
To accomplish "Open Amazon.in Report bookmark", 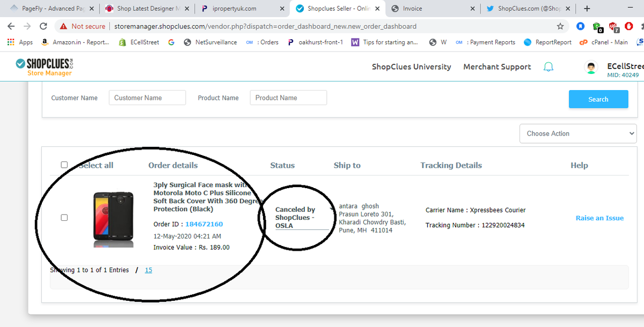I will click(75, 42).
